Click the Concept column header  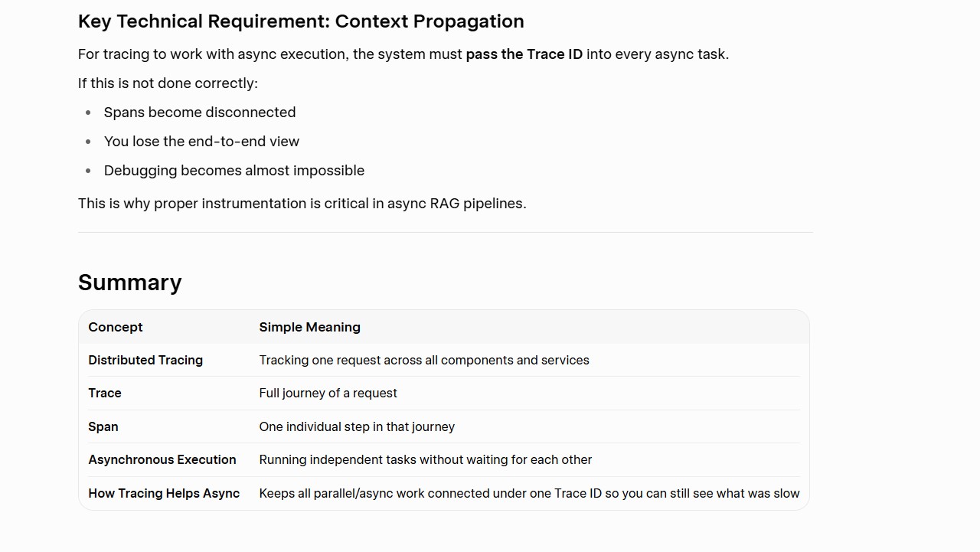click(x=116, y=327)
